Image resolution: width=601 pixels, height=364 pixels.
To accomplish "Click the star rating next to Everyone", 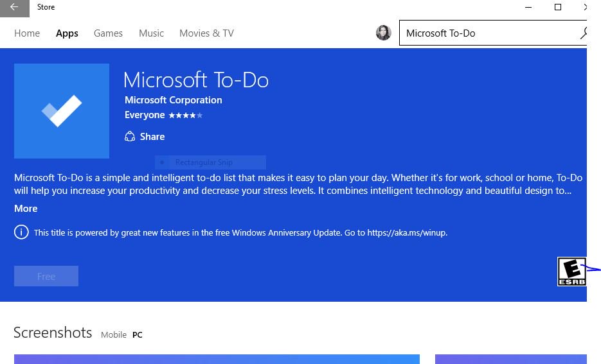I will pos(186,115).
